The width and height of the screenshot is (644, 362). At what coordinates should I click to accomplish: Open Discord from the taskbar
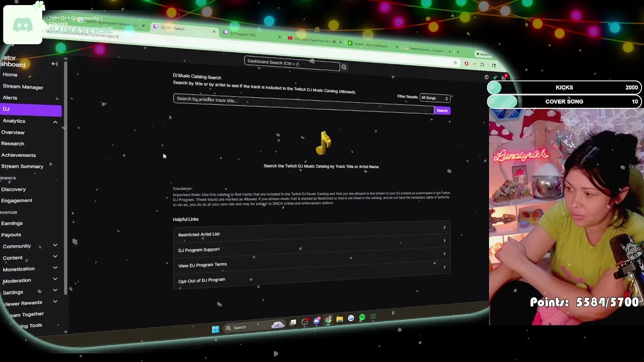pyautogui.click(x=316, y=321)
